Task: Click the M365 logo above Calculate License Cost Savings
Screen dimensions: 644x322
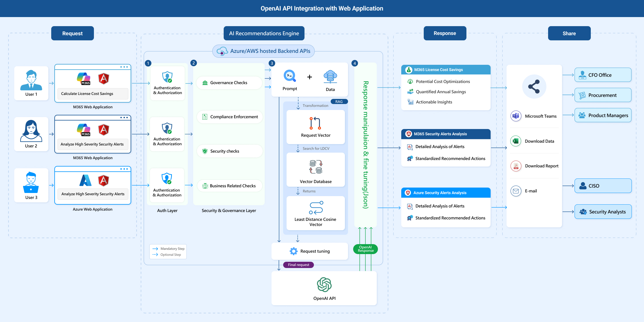Action: click(x=84, y=79)
